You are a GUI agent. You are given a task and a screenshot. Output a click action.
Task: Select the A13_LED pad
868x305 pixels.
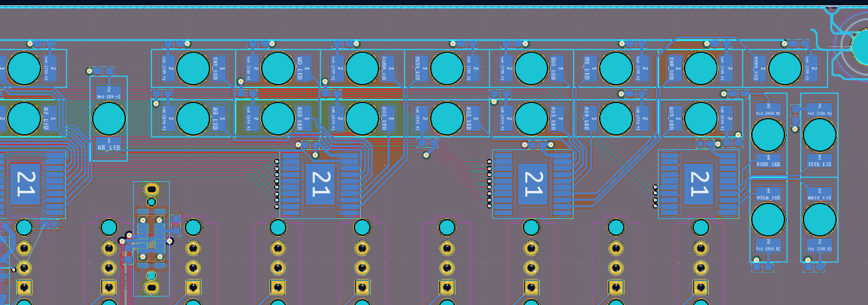[x=557, y=118]
